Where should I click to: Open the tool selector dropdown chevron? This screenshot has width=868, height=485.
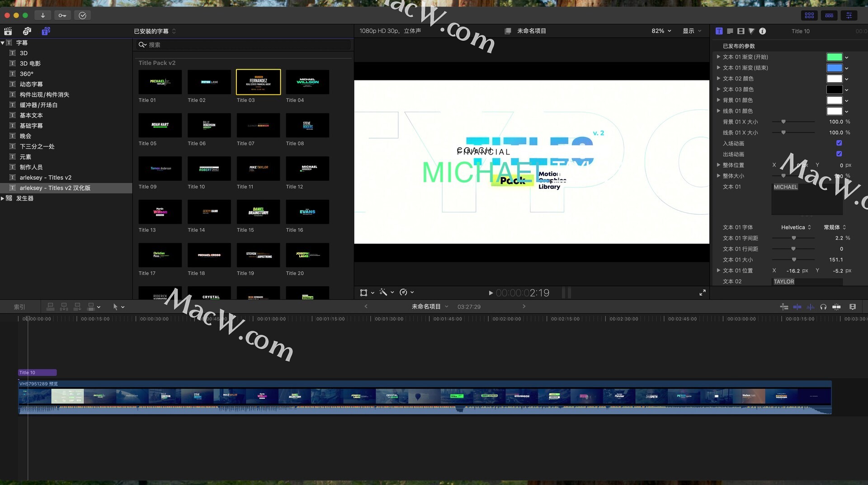[123, 307]
